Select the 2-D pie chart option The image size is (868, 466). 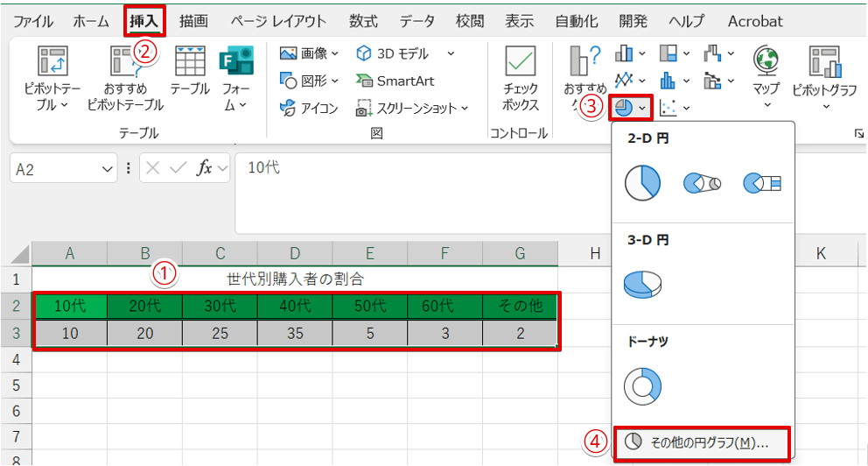click(x=642, y=183)
